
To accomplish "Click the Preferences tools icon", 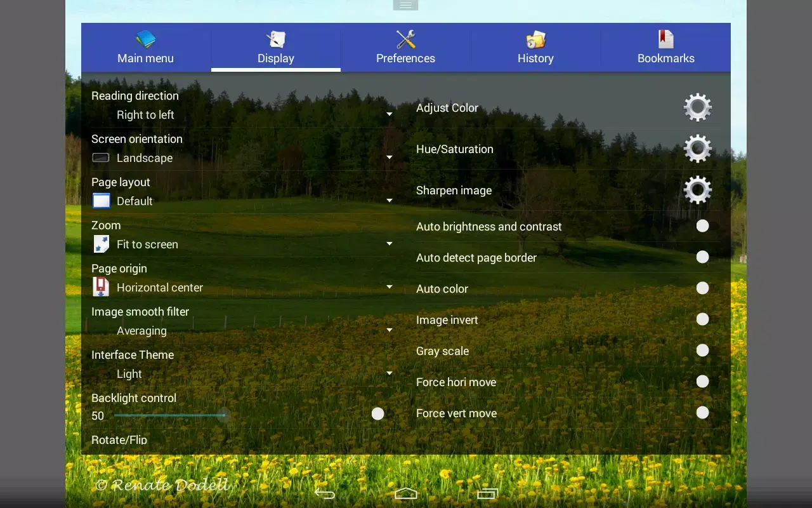I will click(x=405, y=38).
